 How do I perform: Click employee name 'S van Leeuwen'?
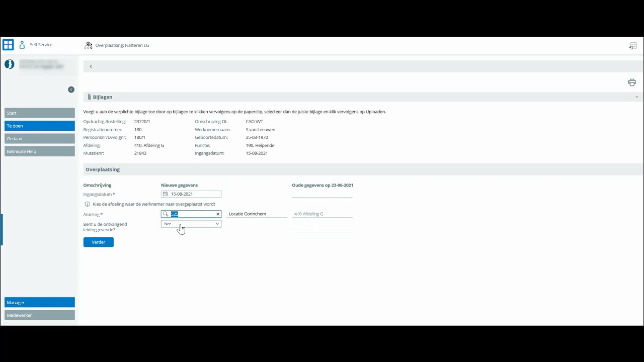click(x=261, y=130)
